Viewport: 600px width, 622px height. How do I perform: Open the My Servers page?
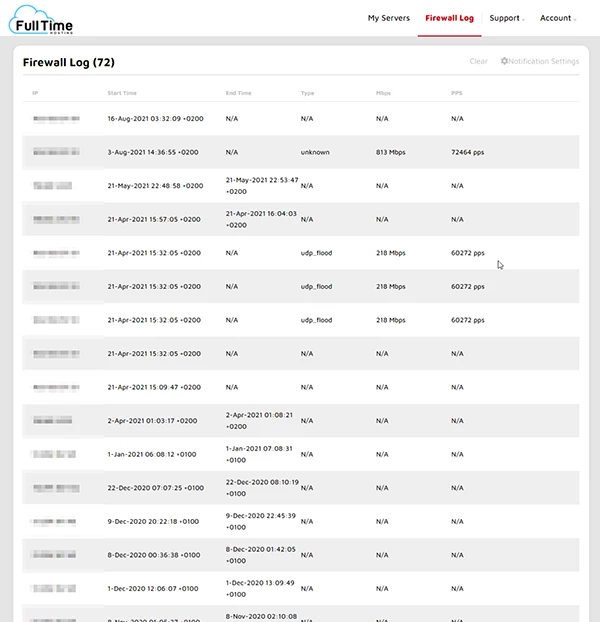pos(387,18)
